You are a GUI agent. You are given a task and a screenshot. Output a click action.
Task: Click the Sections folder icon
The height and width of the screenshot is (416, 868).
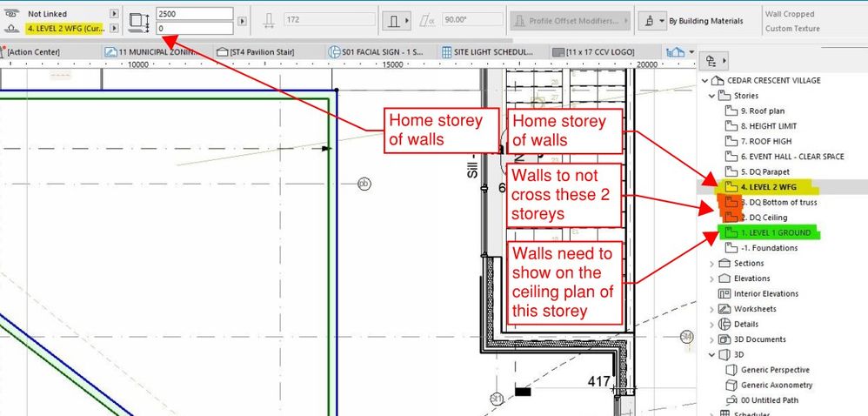[724, 263]
